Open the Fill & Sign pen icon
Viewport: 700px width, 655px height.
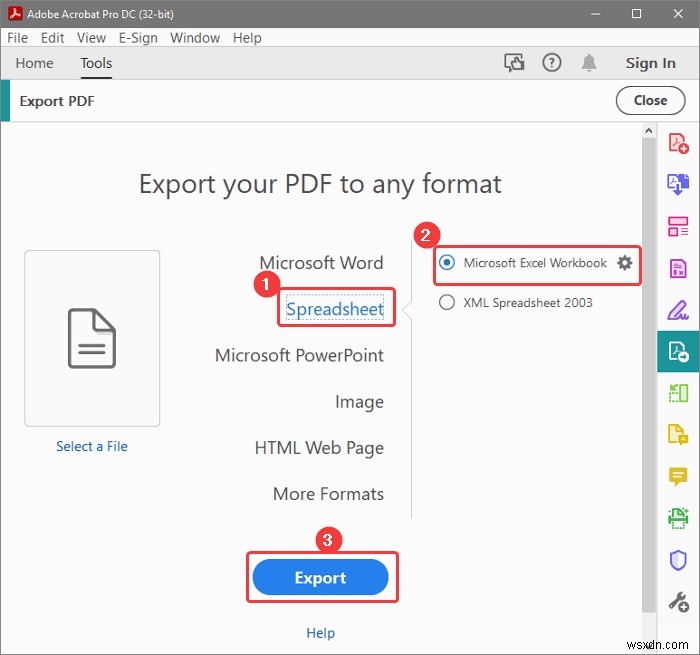point(678,310)
